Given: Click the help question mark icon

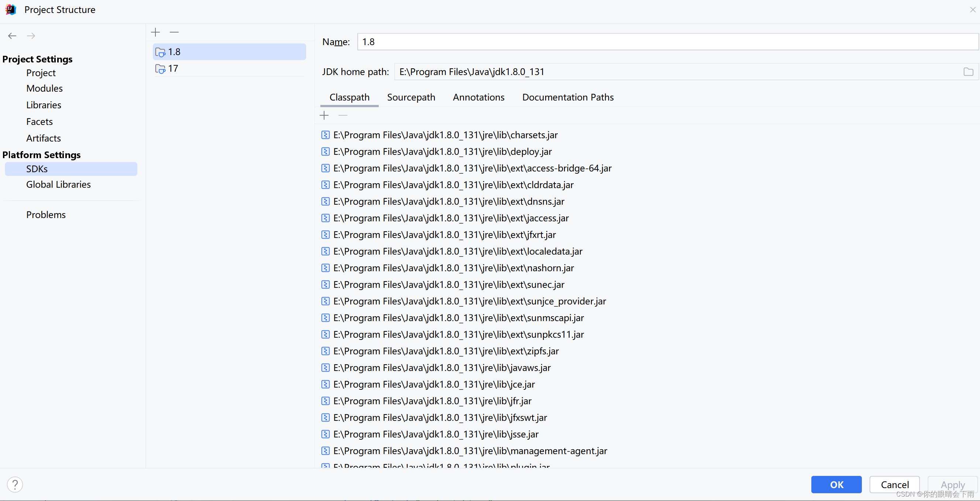Looking at the screenshot, I should 15,484.
